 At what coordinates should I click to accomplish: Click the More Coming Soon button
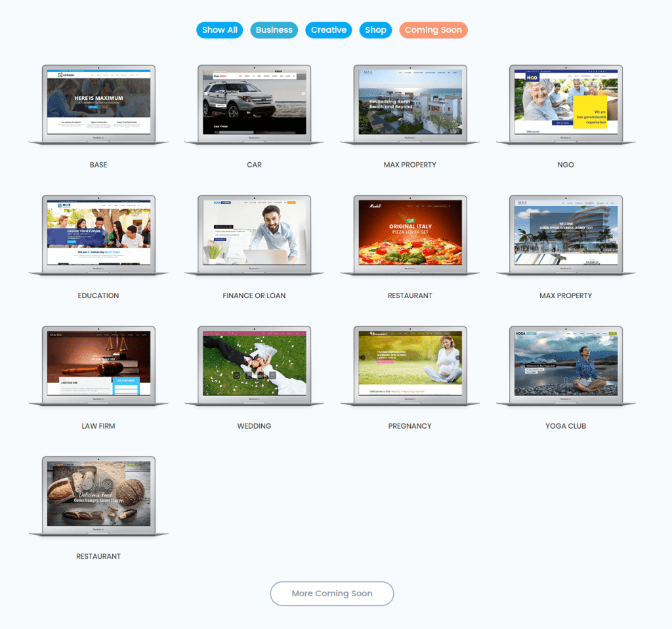pos(331,594)
